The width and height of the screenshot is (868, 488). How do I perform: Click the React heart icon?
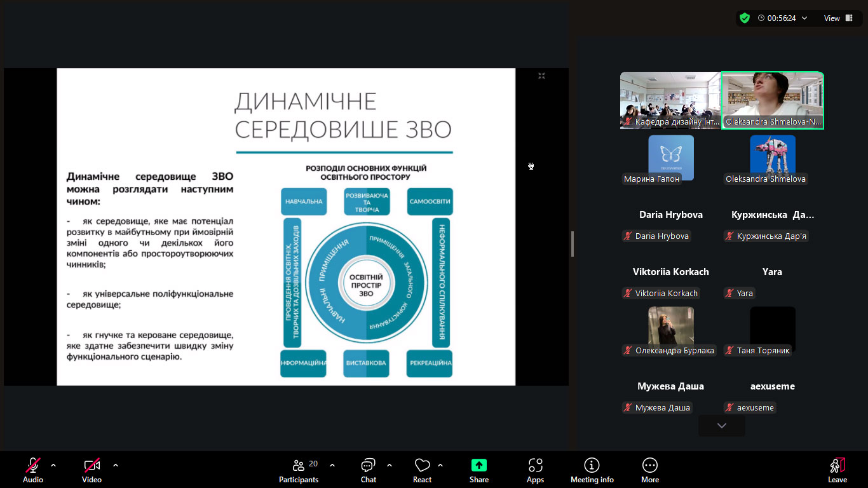(x=422, y=465)
